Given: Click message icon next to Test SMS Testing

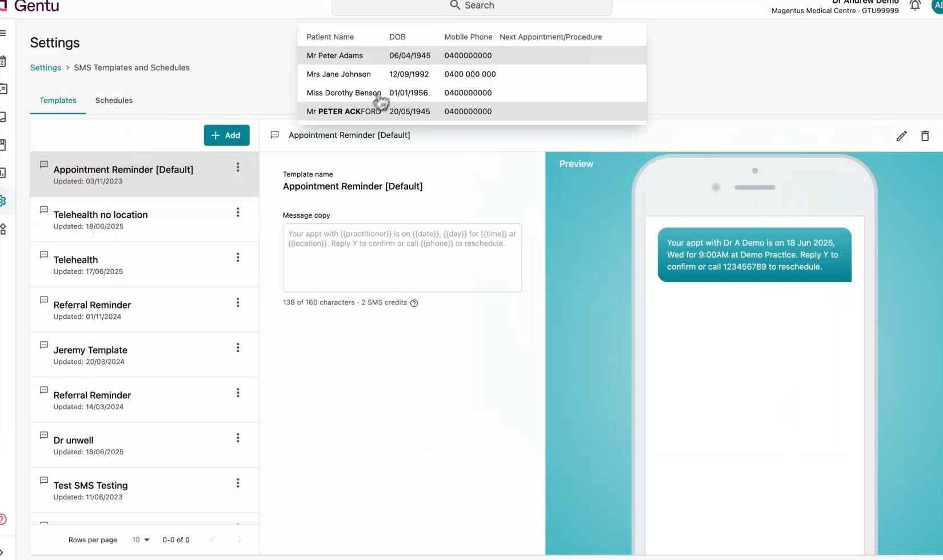Looking at the screenshot, I should point(44,481).
